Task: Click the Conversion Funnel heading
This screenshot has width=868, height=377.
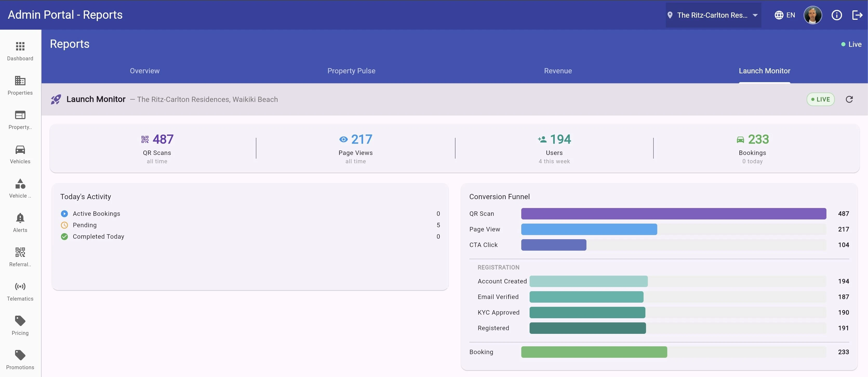Action: coord(499,197)
